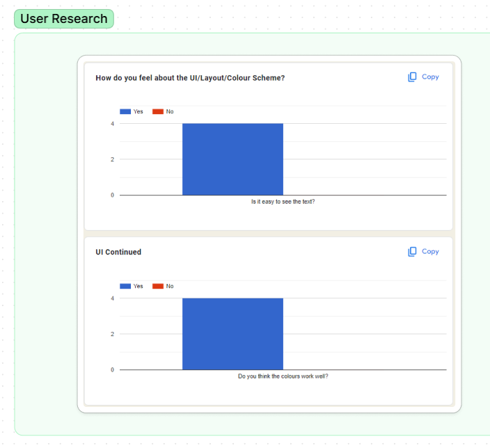Click Copy text on UI/Layout/Colour Scheme chart
The height and width of the screenshot is (448, 490).
(x=430, y=77)
